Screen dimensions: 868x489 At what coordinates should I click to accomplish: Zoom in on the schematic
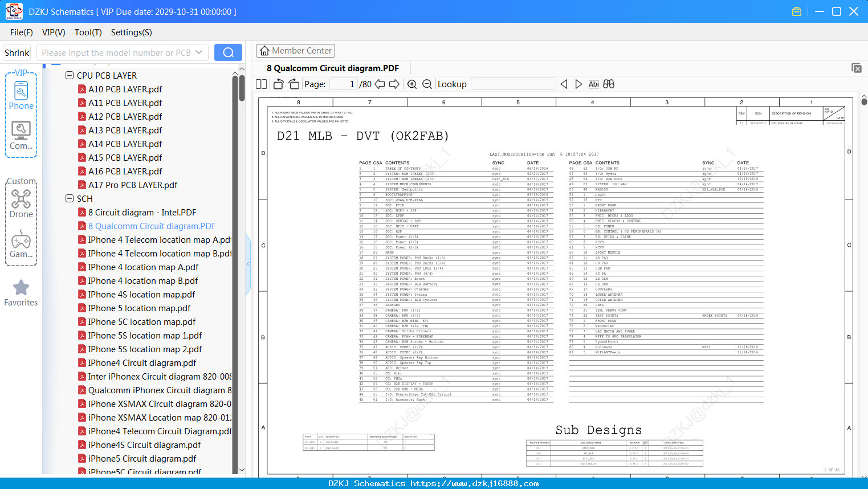click(x=412, y=84)
